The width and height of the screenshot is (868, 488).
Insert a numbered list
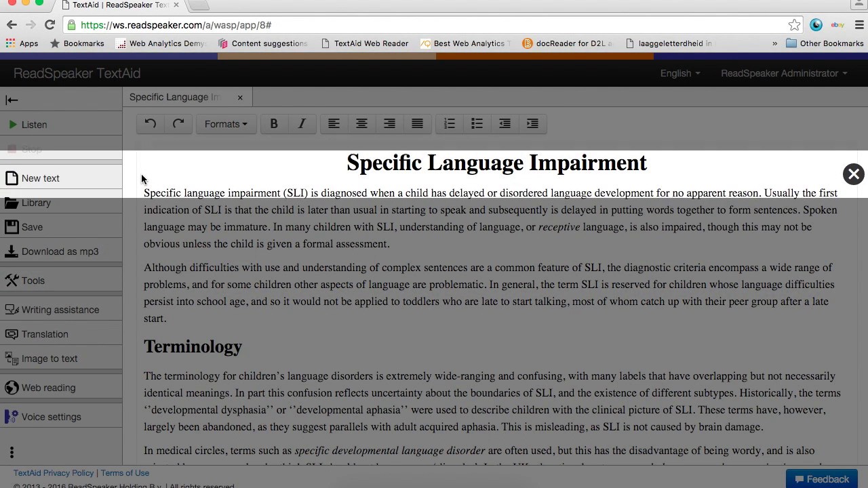coord(450,124)
